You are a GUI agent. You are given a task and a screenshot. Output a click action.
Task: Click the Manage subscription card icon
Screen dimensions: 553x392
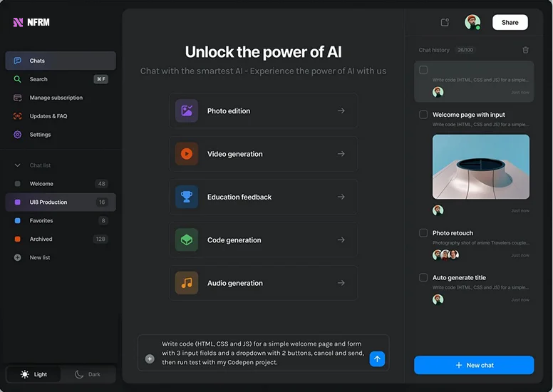coord(17,98)
